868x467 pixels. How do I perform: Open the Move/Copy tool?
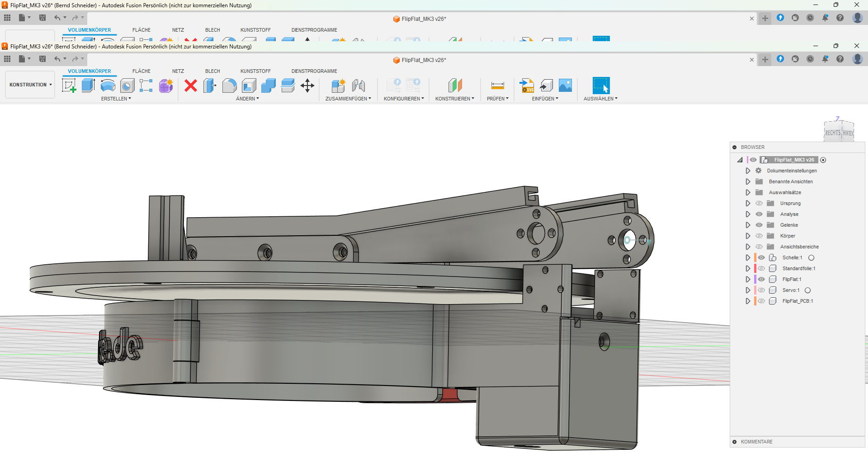point(307,85)
